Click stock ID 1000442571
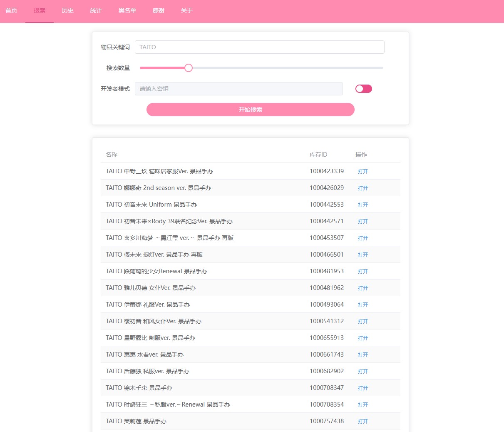This screenshot has width=504, height=432. click(x=327, y=221)
